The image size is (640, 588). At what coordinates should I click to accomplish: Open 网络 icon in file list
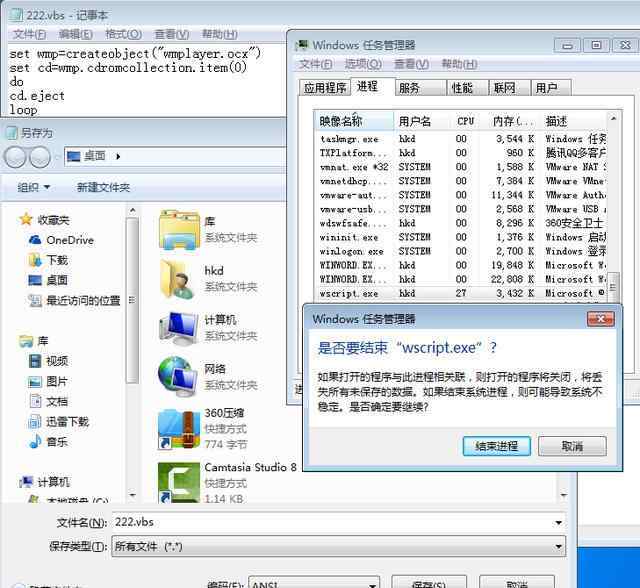178,377
